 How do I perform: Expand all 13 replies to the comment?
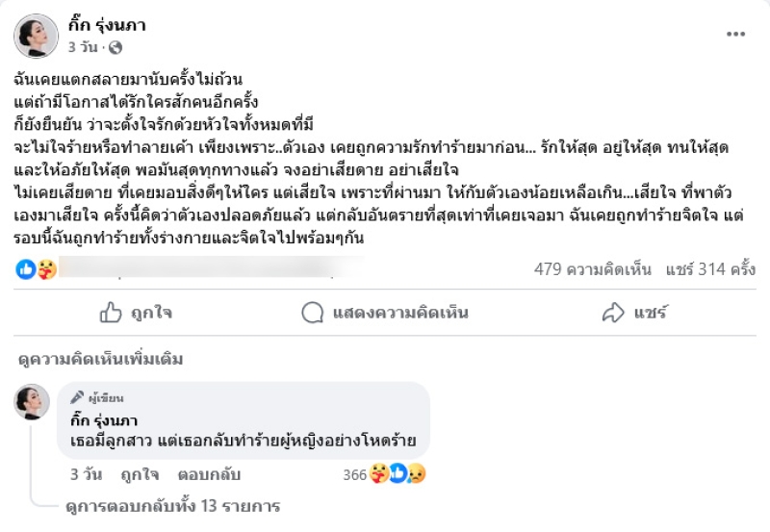[171, 506]
